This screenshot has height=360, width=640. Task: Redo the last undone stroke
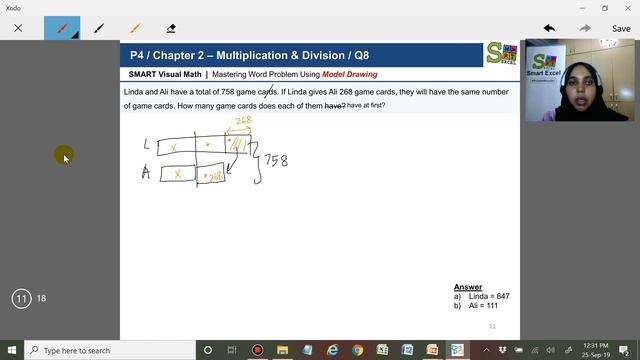(585, 28)
